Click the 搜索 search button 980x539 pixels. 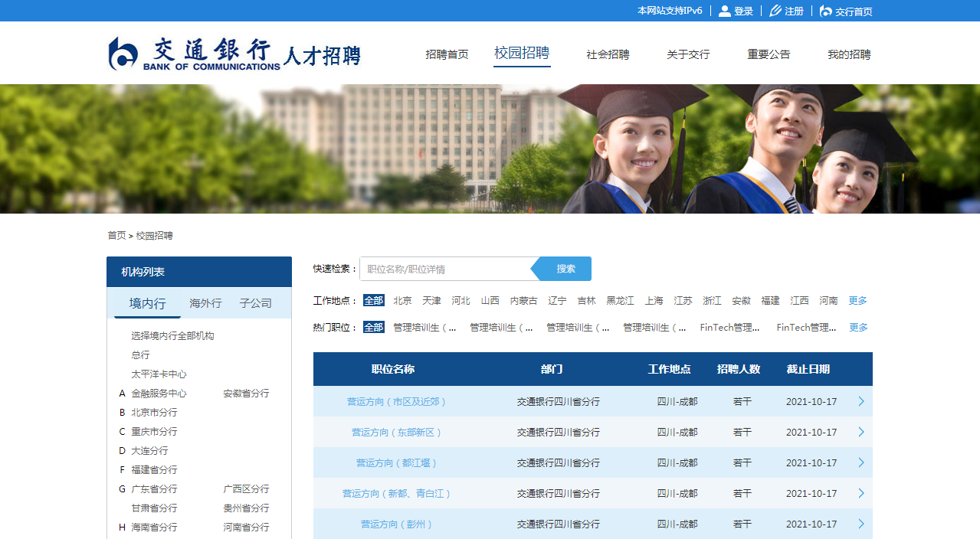[565, 269]
